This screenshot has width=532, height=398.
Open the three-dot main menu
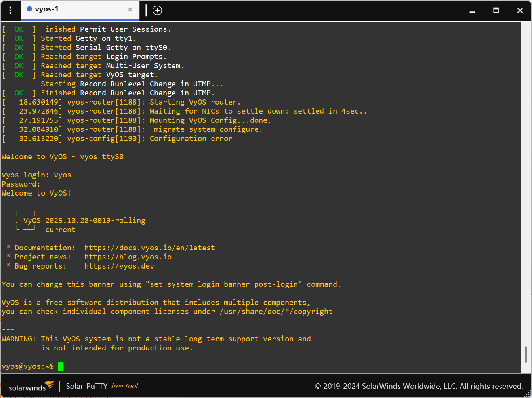tap(10, 10)
